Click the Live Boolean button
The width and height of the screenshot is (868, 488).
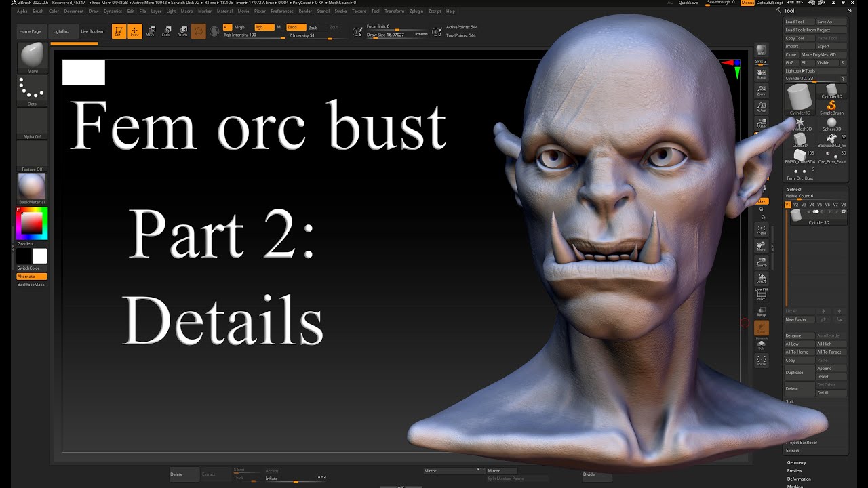click(93, 31)
